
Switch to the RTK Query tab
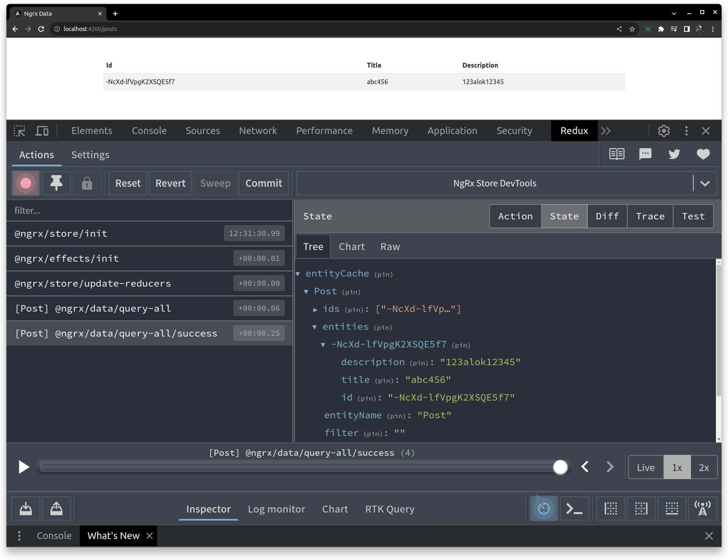click(x=389, y=508)
